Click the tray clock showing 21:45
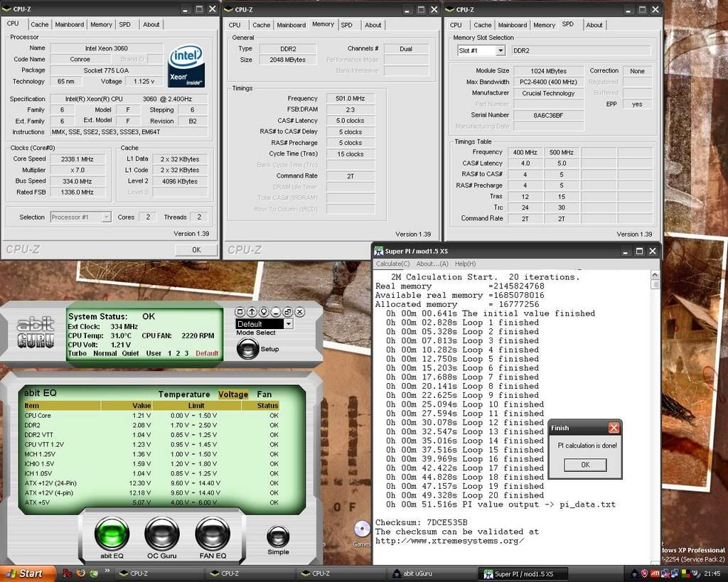This screenshot has height=582, width=728. (x=712, y=573)
